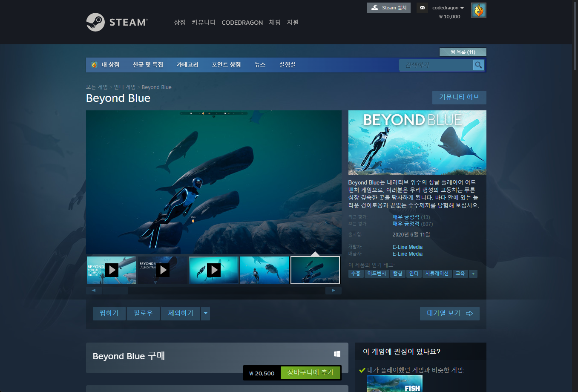This screenshot has height=392, width=578.
Task: Click the search magnifier icon
Action: [x=478, y=65]
